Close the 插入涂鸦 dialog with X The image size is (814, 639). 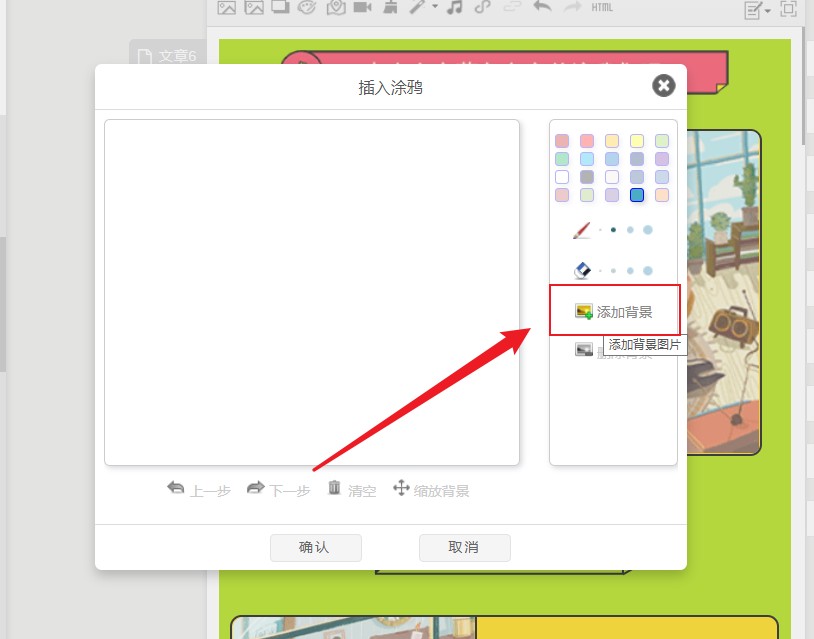(x=663, y=86)
